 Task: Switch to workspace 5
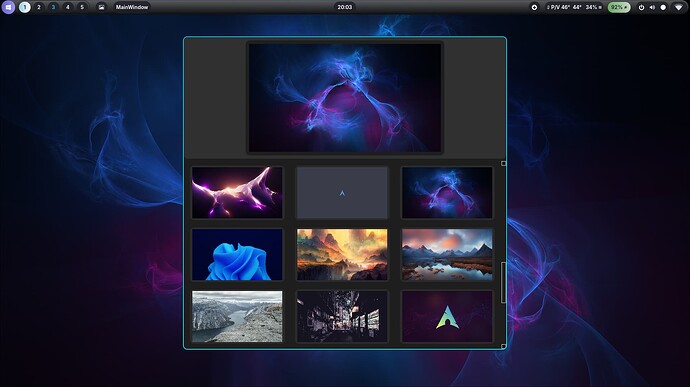(82, 7)
